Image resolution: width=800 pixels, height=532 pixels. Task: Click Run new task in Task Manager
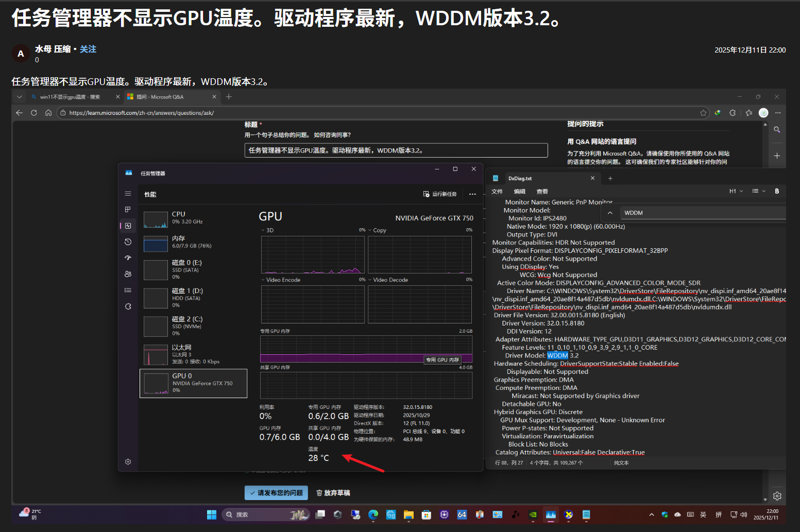[x=440, y=194]
